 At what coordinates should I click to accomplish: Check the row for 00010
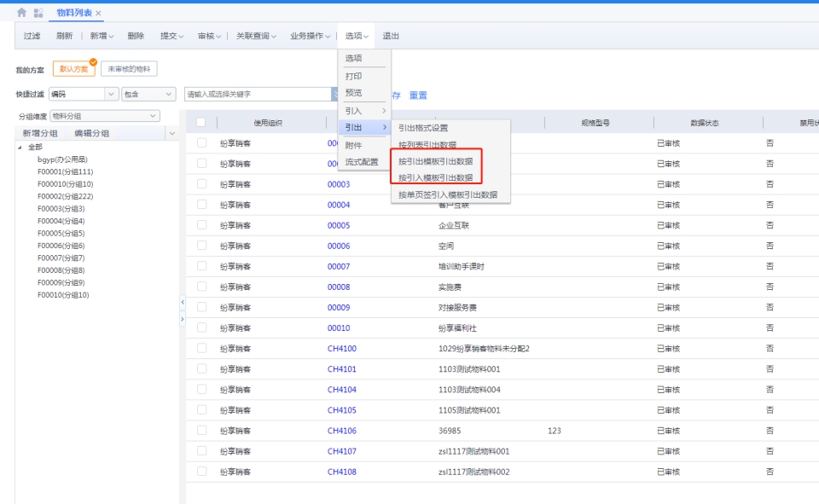pos(201,327)
